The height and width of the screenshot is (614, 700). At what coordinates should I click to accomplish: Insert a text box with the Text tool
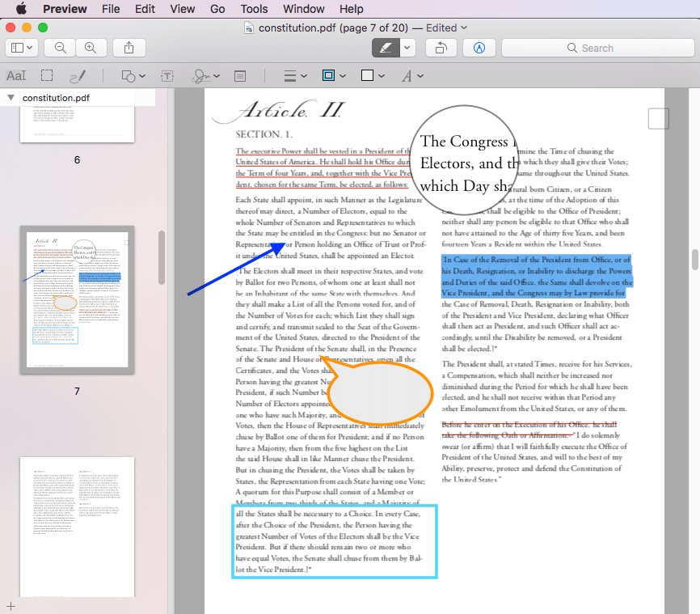coord(167,75)
